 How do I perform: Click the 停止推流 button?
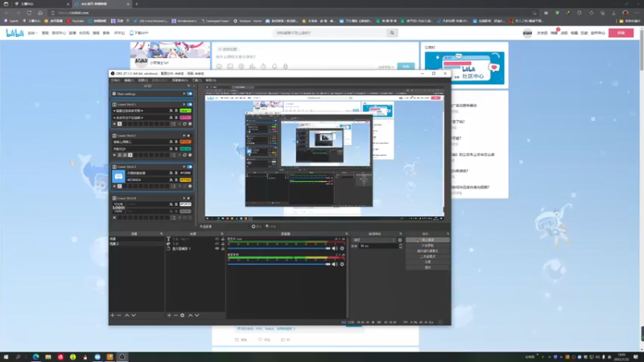427,240
